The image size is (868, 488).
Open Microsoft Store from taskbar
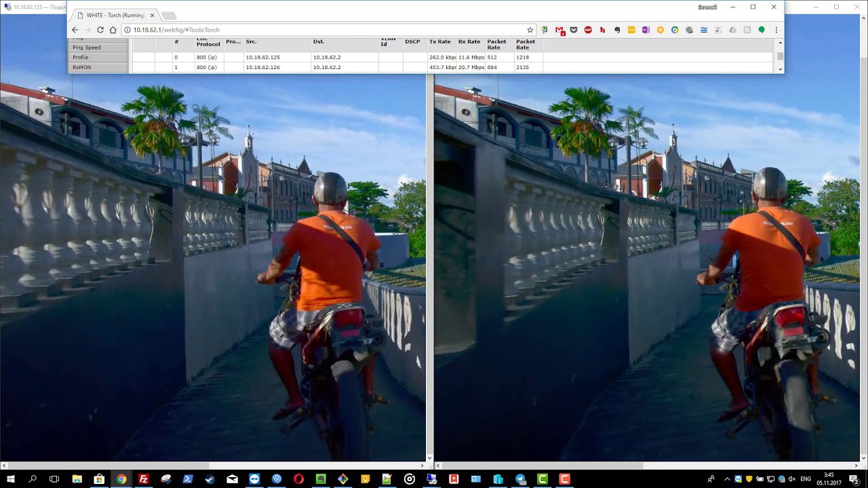point(99,479)
